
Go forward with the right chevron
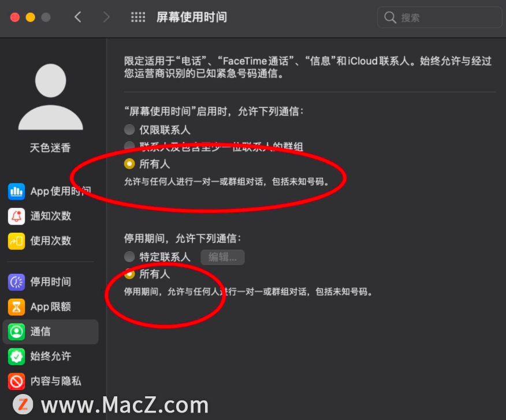(x=106, y=17)
